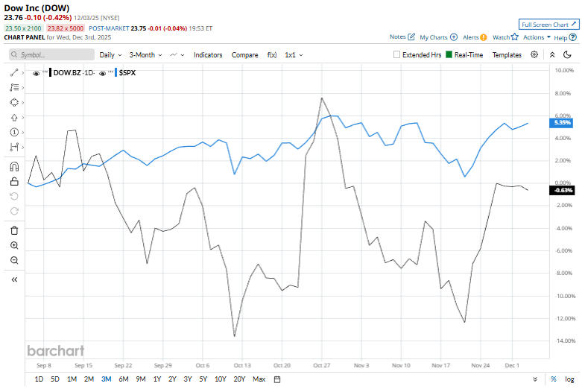582x392 pixels.
Task: Open the 1x1 grid layout dropdown
Action: point(294,55)
